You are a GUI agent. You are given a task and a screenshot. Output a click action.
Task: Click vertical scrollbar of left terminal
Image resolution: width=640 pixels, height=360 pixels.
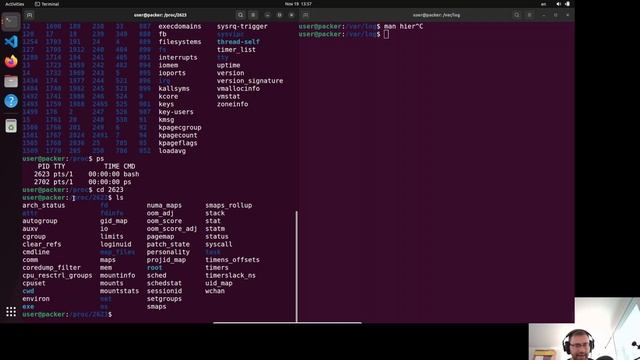pos(296,267)
